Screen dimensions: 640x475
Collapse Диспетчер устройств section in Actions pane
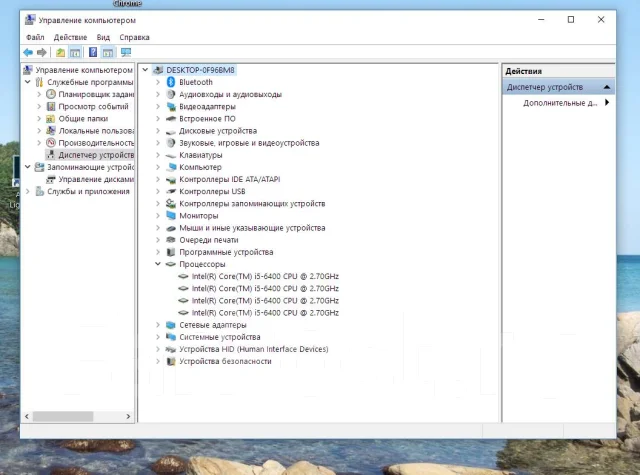607,87
